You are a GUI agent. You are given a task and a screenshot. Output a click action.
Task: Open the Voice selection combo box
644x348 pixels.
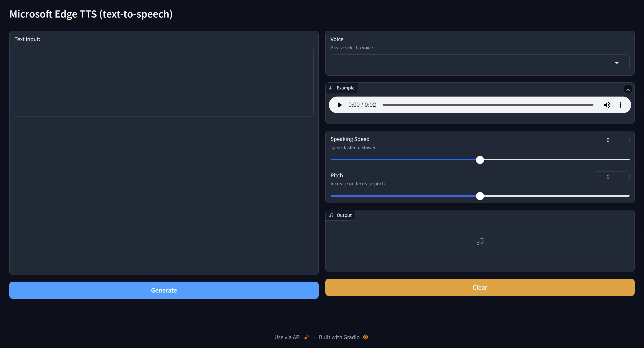470,63
